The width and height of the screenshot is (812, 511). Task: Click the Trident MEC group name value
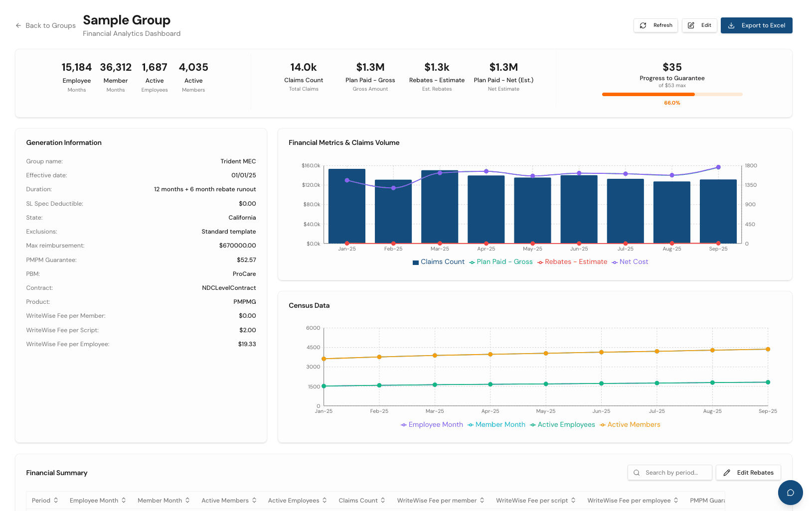point(238,161)
